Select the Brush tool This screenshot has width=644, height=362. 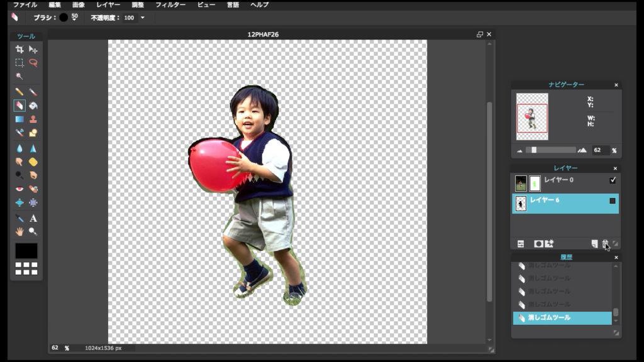33,92
